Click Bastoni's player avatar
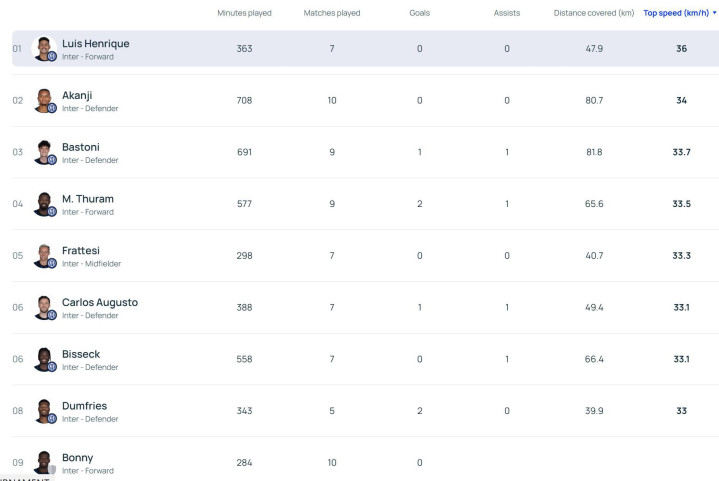This screenshot has height=481, width=719. tap(43, 152)
